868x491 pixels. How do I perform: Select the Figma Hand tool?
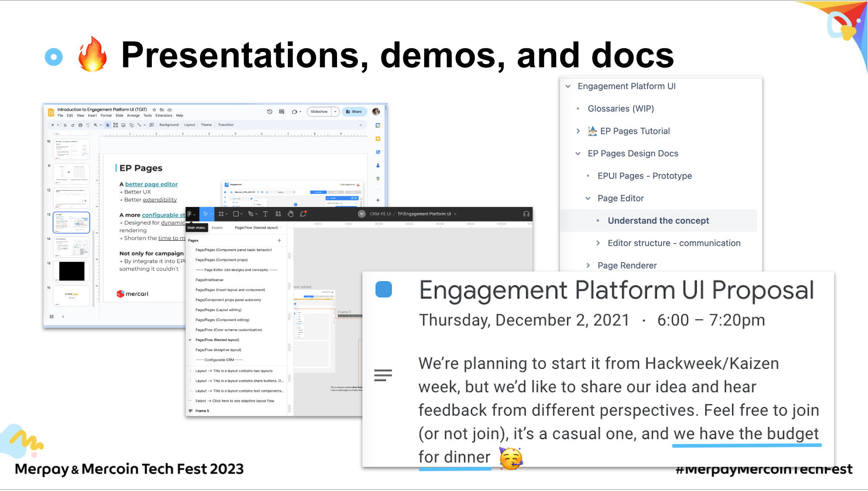(x=291, y=214)
